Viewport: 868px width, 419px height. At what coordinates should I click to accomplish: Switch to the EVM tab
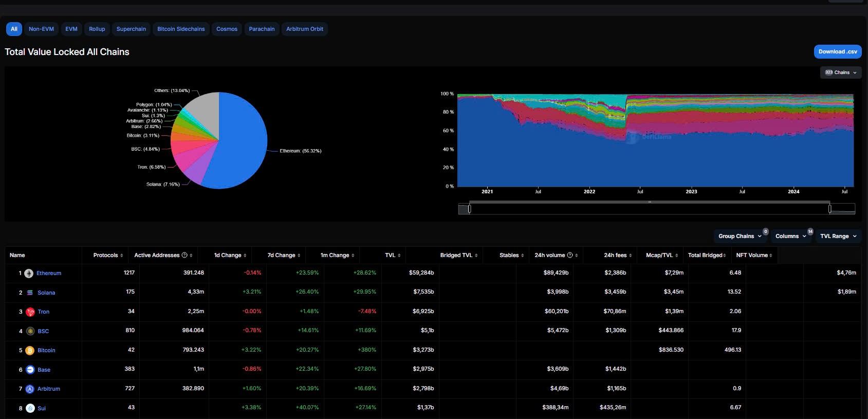pos(71,29)
